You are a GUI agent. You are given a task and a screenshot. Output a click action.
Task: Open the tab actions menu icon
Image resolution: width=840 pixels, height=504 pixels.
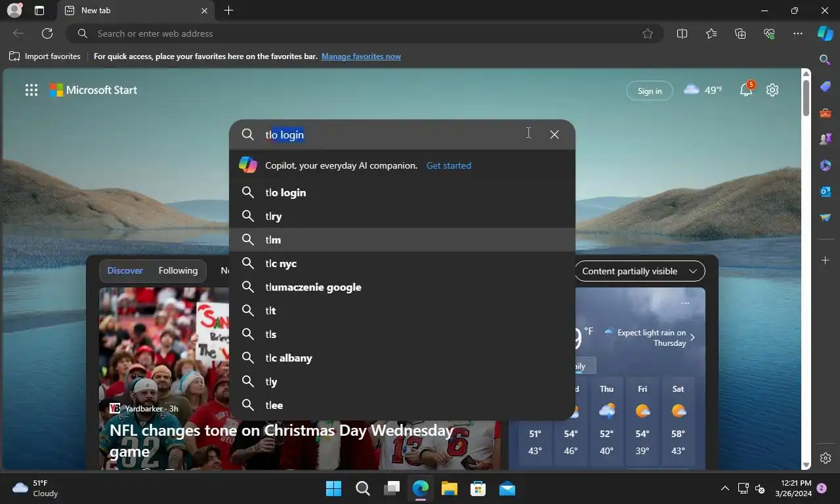tap(39, 10)
